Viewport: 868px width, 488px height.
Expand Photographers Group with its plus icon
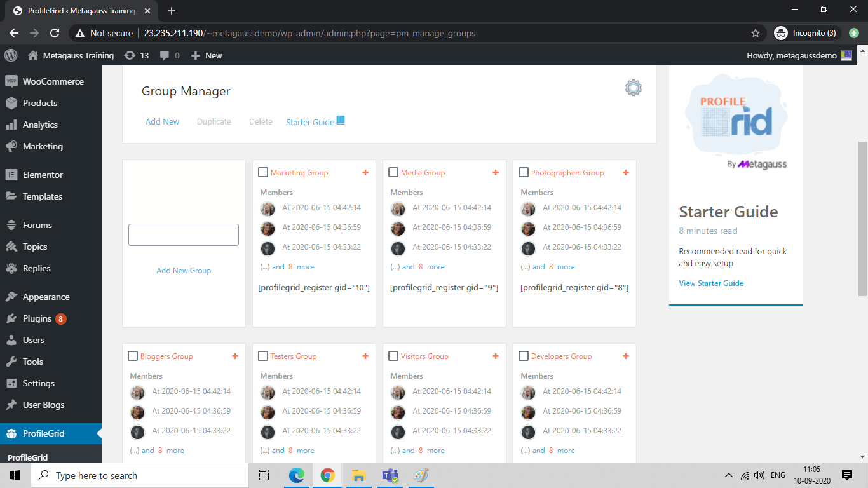(626, 172)
